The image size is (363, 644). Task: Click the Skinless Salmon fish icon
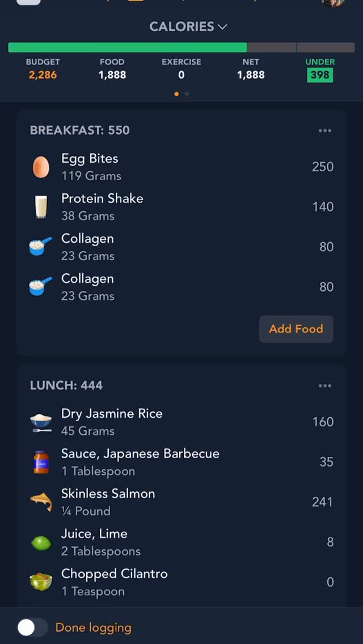(40, 501)
